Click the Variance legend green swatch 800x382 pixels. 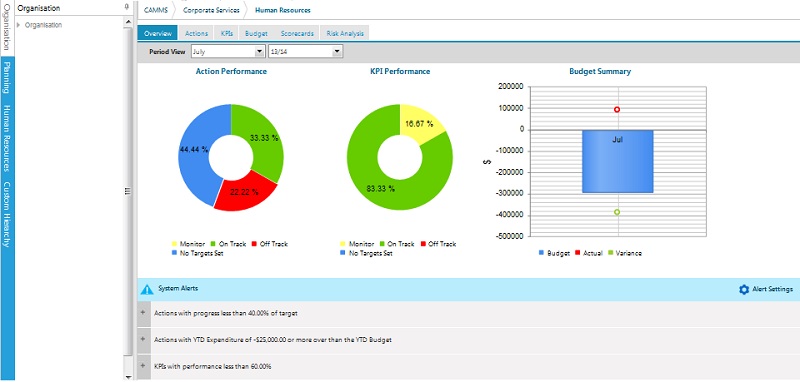click(611, 253)
